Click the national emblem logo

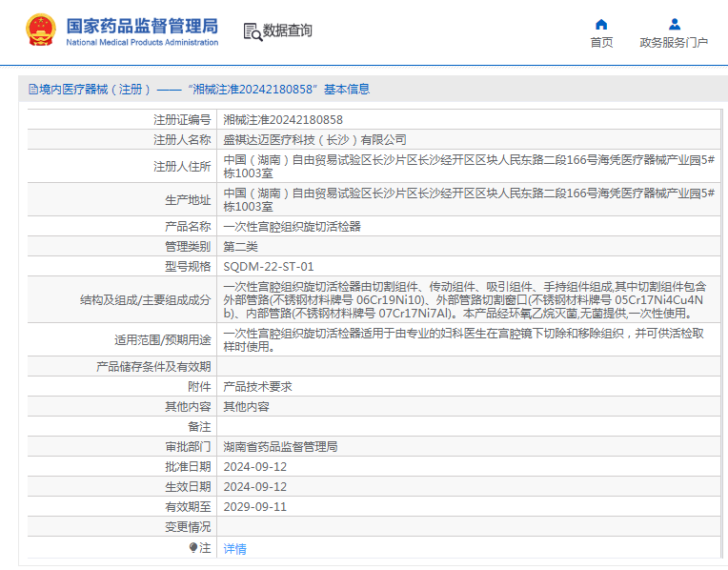coord(41,31)
